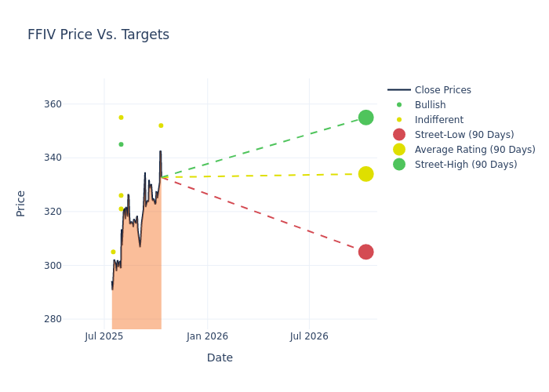Image resolution: width=549 pixels, height=392 pixels.
Task: Click the Jul 2026 x-axis label
Action: click(309, 336)
